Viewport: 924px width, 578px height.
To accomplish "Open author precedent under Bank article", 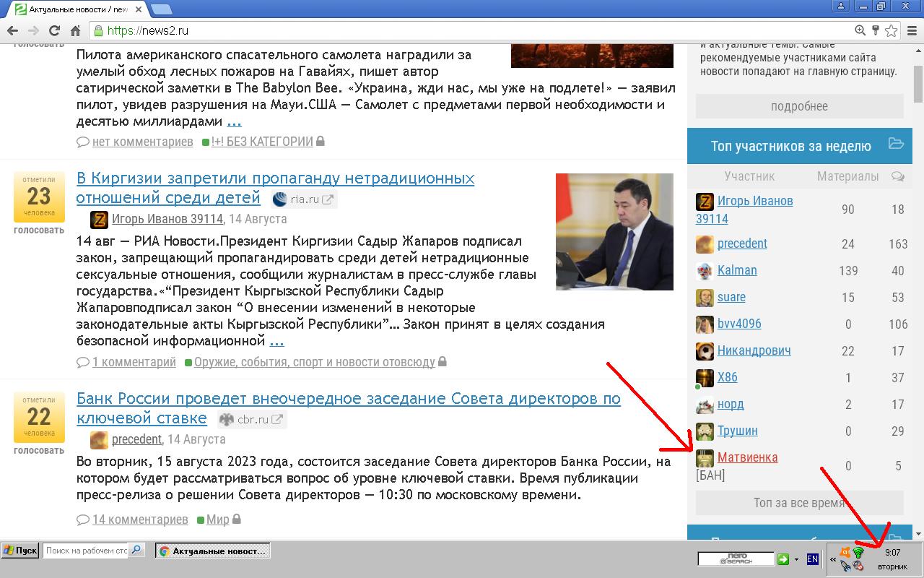I will tap(136, 439).
